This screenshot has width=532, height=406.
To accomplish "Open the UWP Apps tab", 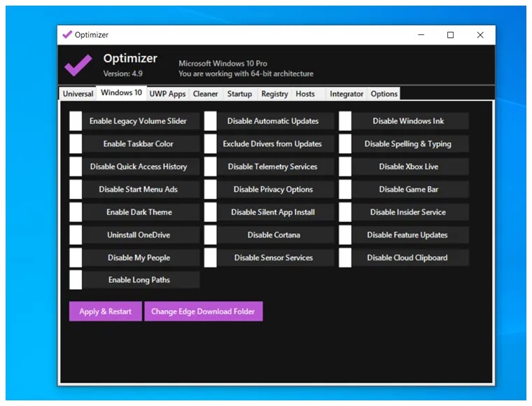I will click(x=167, y=94).
